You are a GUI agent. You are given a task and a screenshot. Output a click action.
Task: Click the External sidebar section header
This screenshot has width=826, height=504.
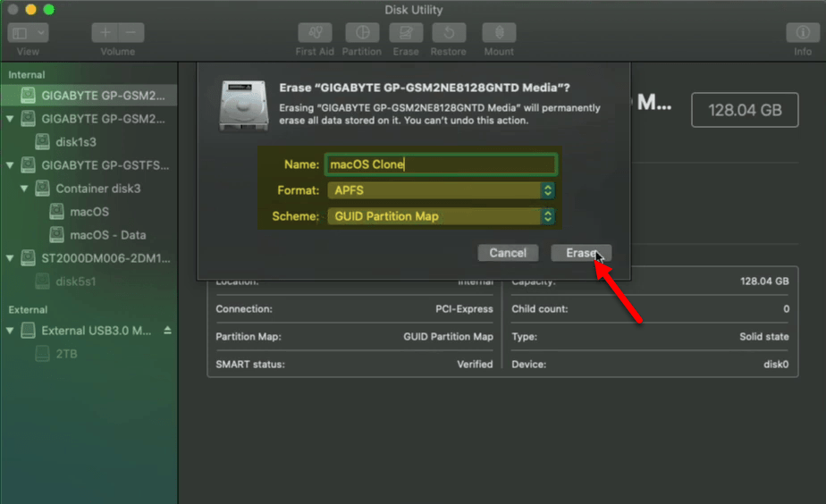(x=28, y=310)
